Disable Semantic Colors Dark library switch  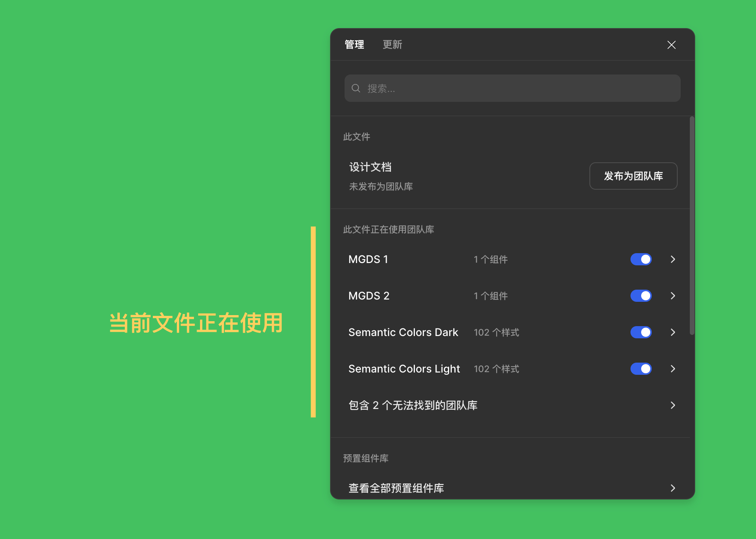(x=641, y=332)
